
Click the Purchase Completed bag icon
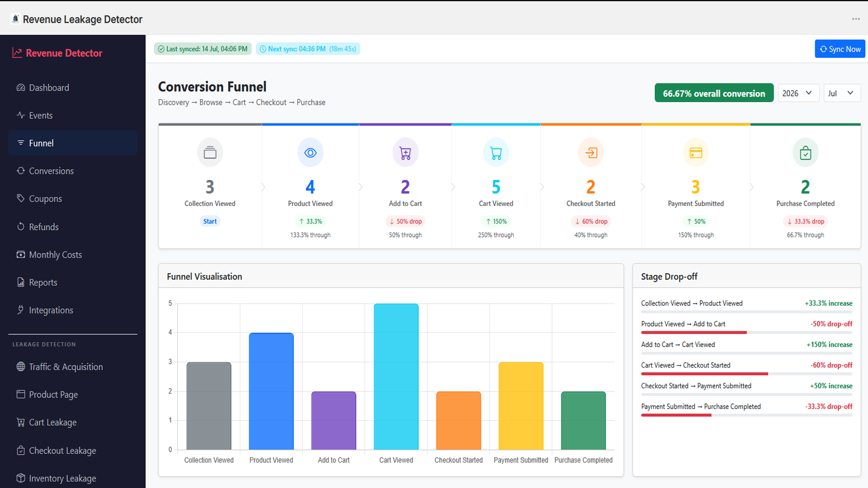click(806, 153)
